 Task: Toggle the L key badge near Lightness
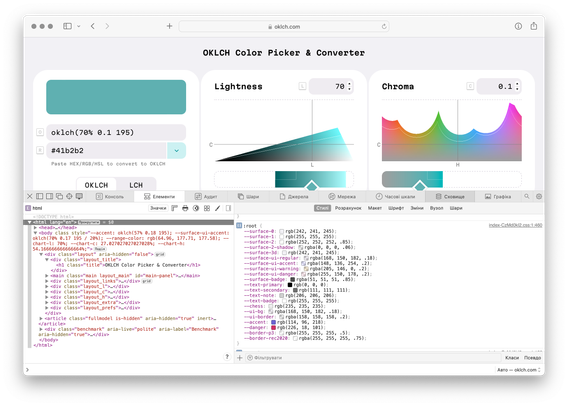coord(302,86)
